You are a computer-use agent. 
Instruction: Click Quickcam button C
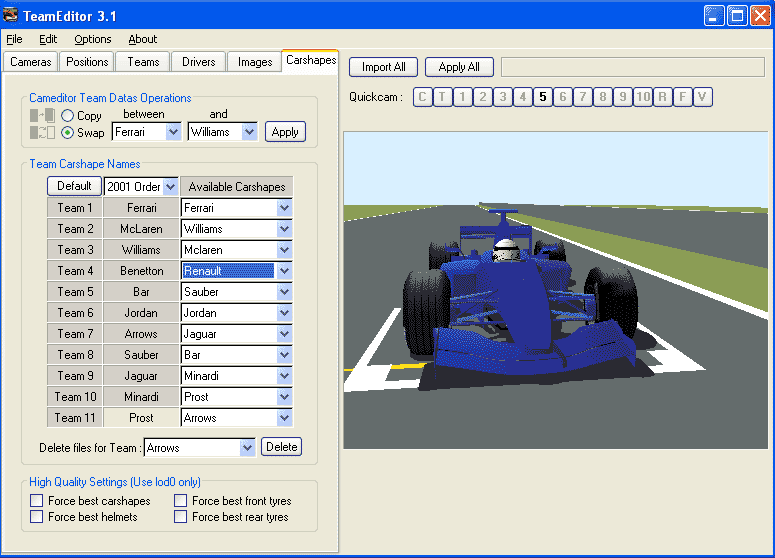422,97
